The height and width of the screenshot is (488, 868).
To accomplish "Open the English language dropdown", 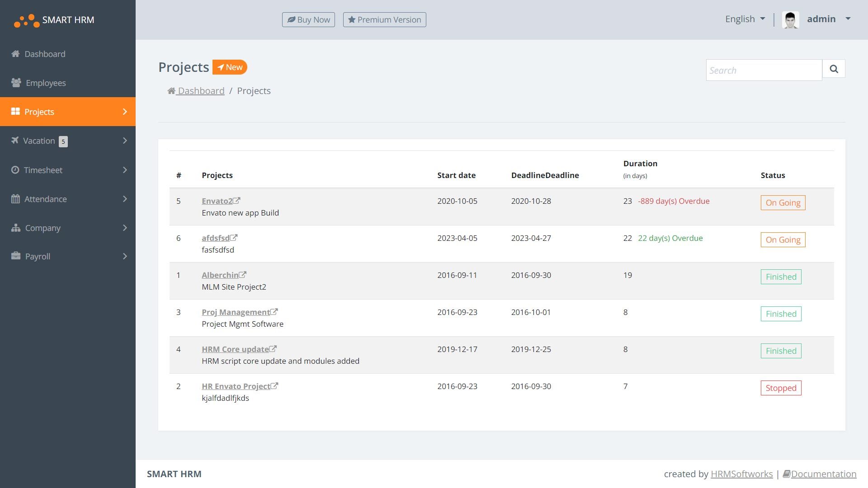I will pyautogui.click(x=745, y=19).
